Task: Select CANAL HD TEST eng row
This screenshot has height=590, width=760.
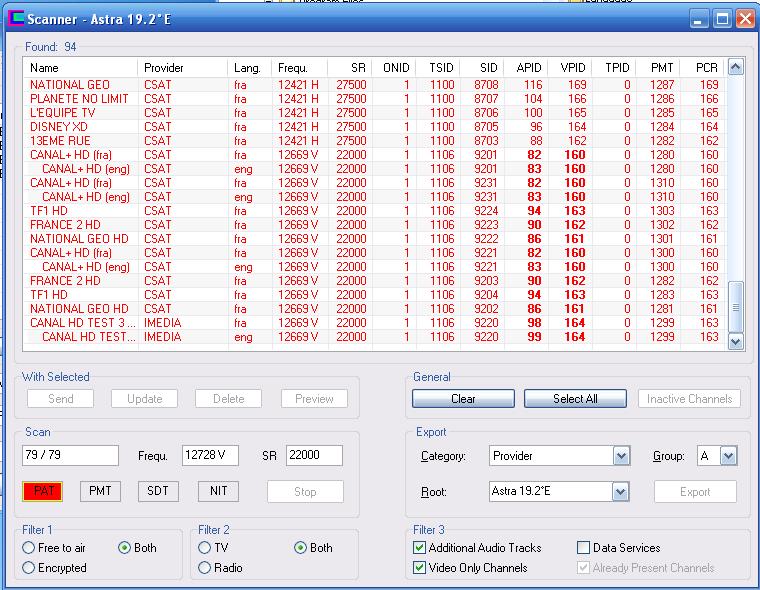Action: click(374, 337)
